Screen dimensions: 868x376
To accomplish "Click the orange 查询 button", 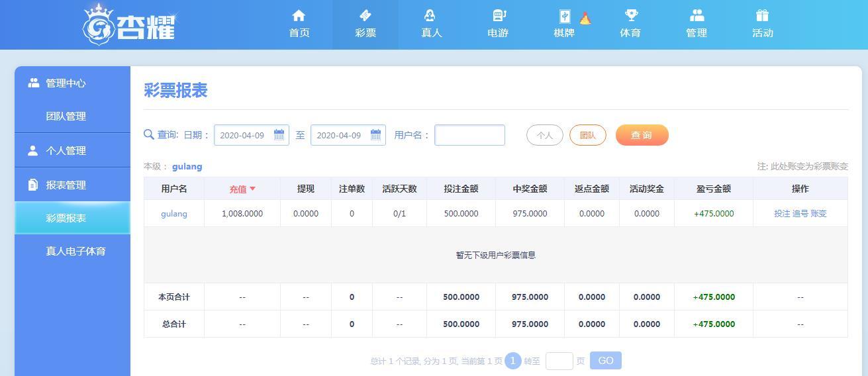I will click(x=642, y=135).
